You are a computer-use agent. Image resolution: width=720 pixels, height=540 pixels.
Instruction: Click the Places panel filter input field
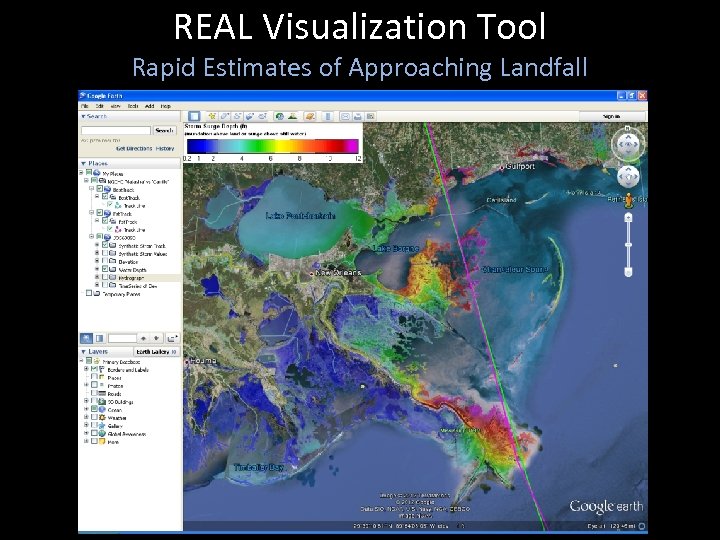tap(122, 338)
